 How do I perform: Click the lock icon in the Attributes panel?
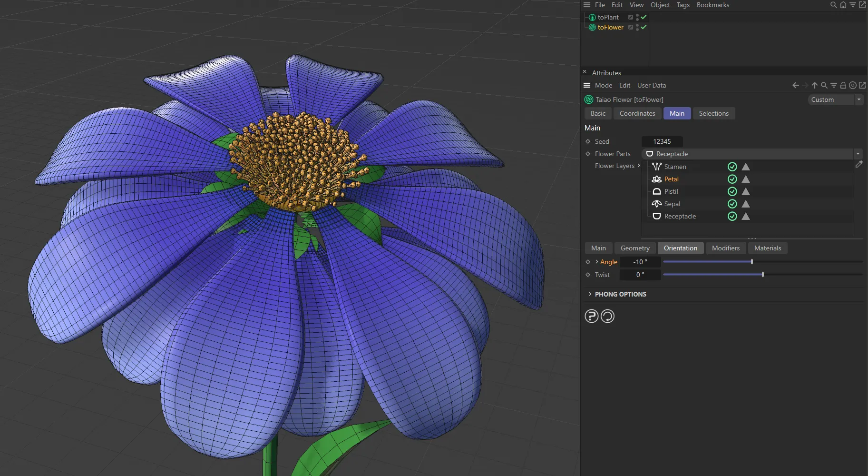tap(842, 85)
